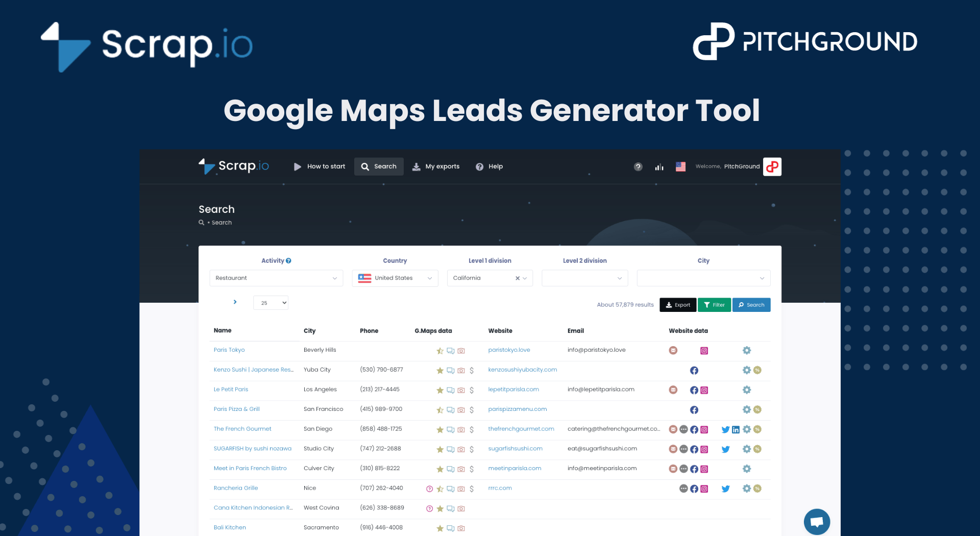Screen dimensions: 980x536
Task: Click Twitter icon in SUGARFISH row
Action: point(725,449)
